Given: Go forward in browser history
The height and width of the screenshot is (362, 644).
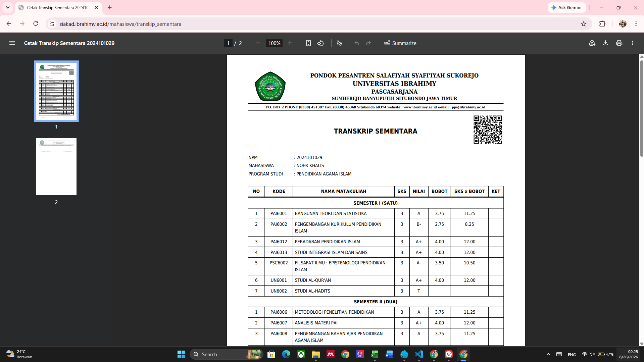Looking at the screenshot, I should click(22, 24).
